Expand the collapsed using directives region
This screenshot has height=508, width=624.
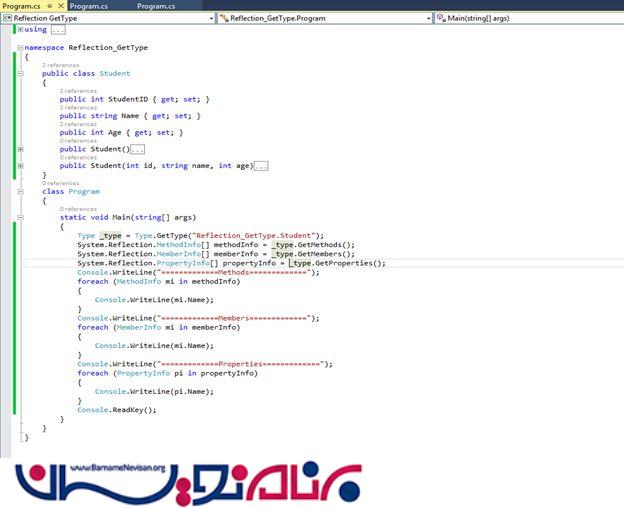coord(21,30)
